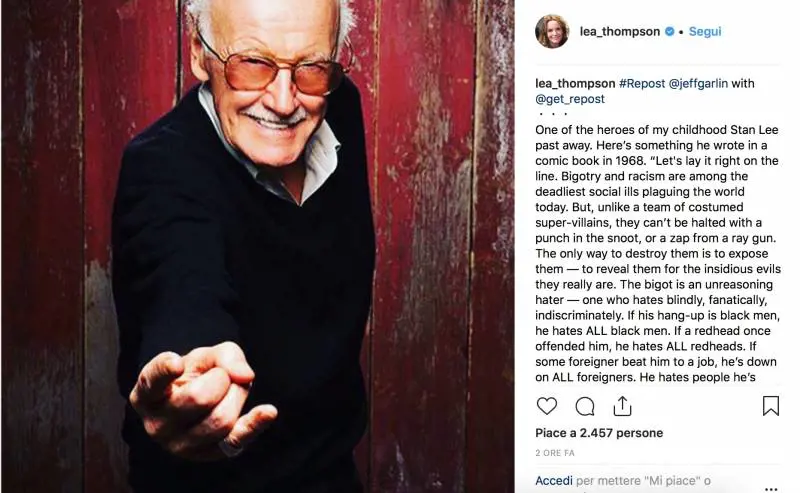The width and height of the screenshot is (800, 493).
Task: Open the #Repost hashtag
Action: coord(645,84)
